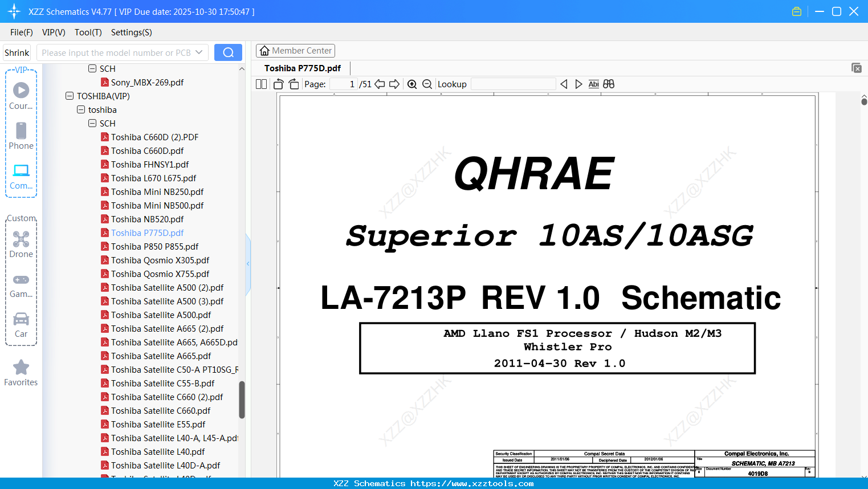
Task: Collapse the toshiba subfolder node
Action: 81,110
